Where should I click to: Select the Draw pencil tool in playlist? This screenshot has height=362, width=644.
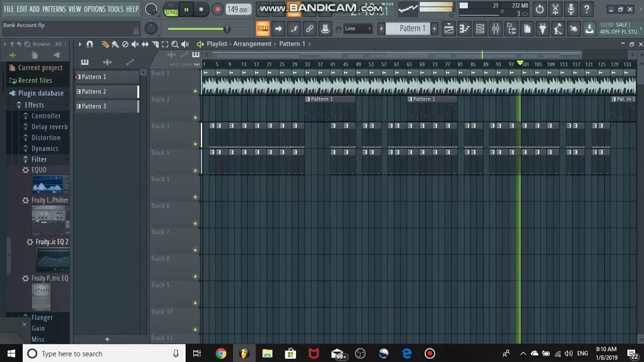105,44
